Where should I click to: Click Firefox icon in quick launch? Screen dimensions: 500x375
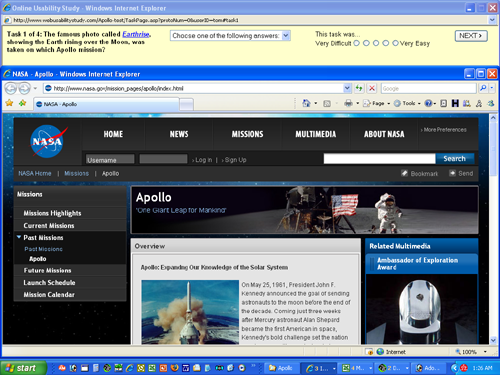174,368
